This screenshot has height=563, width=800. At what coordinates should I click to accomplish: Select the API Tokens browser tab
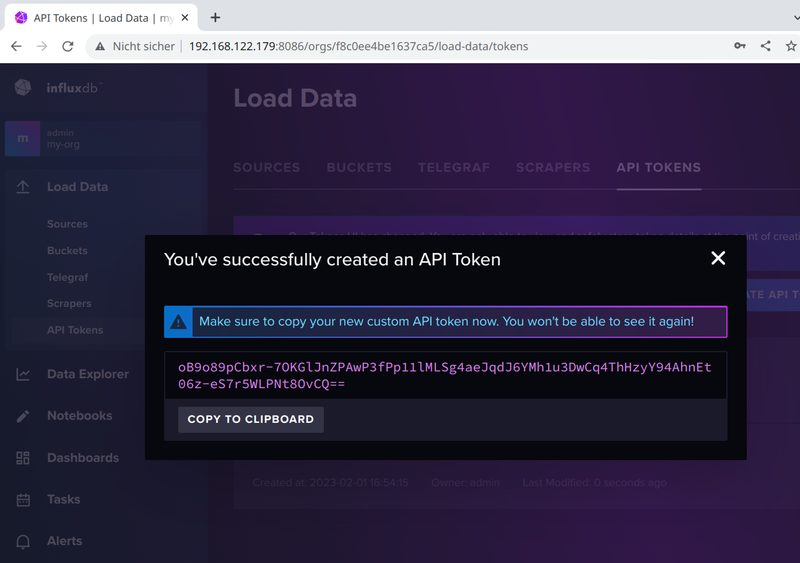[102, 18]
